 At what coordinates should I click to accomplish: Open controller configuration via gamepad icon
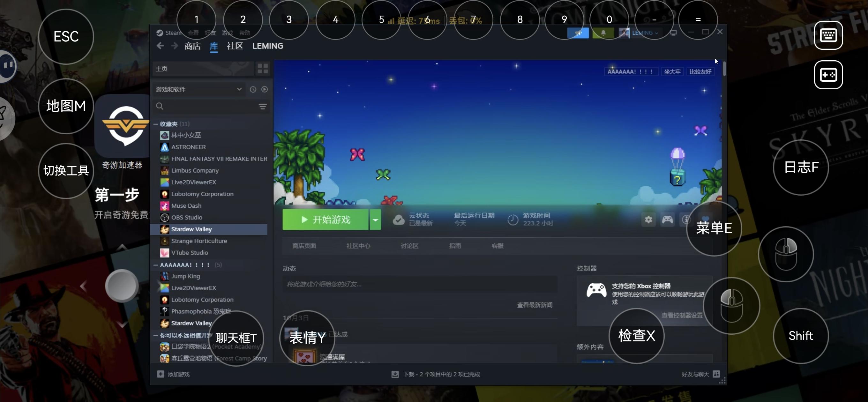[668, 220]
